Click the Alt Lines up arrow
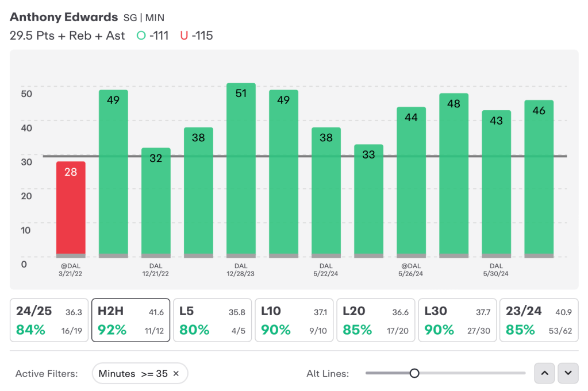 [544, 373]
